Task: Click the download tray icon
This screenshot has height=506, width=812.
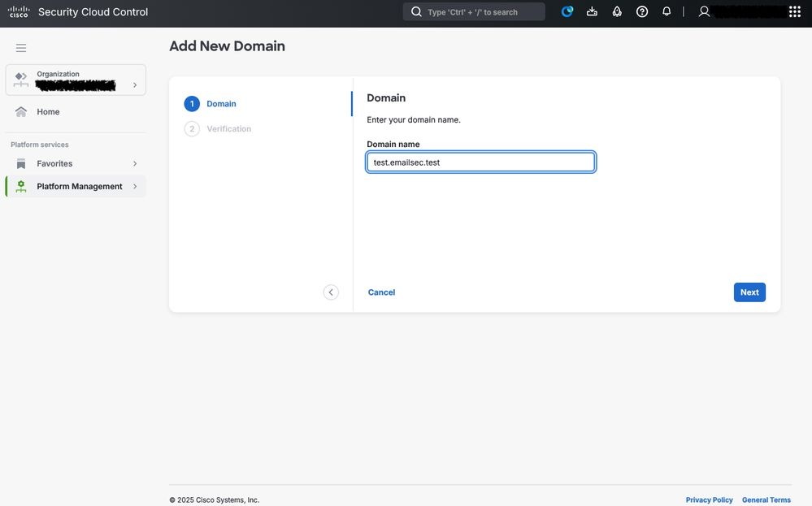Action: coord(592,11)
